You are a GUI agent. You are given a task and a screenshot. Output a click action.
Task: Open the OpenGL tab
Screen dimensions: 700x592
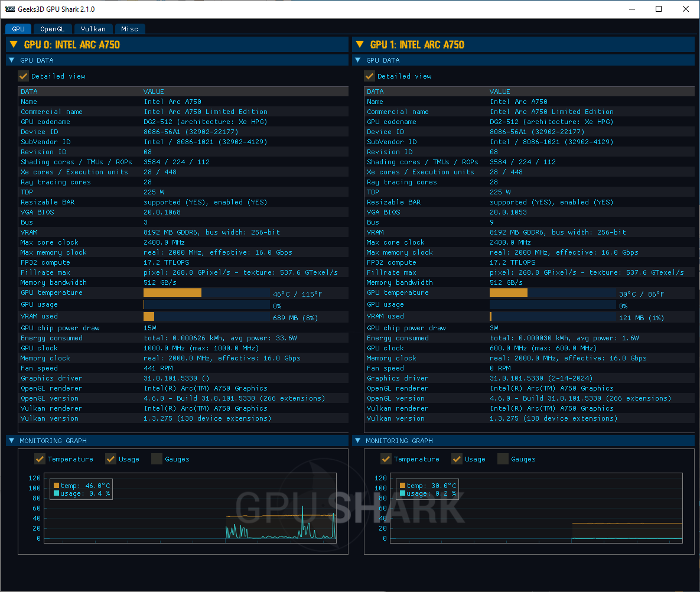coord(53,29)
